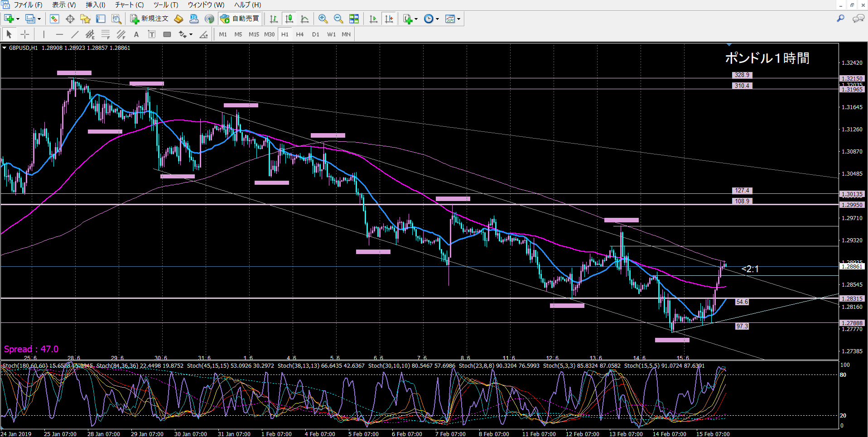Toggle the 自動売買 auto trading button

tap(240, 19)
